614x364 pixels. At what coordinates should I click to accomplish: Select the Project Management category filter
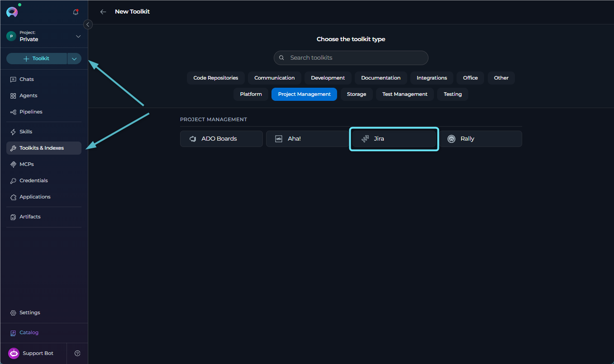(305, 94)
